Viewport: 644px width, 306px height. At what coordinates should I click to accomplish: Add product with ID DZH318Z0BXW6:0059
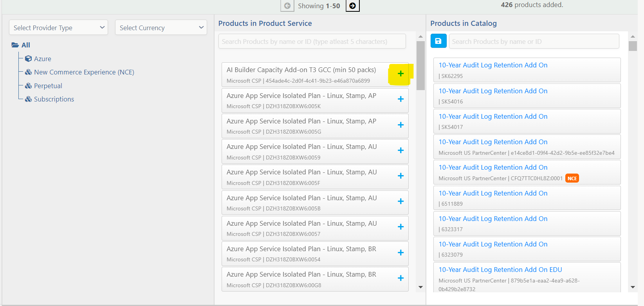coord(400,150)
